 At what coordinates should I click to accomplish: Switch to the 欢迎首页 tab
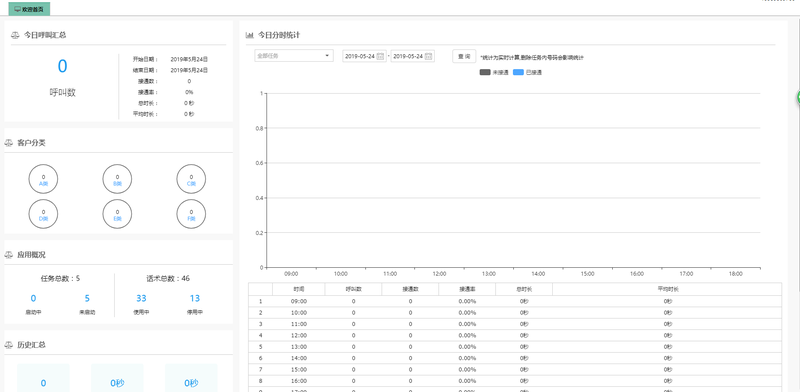point(29,9)
